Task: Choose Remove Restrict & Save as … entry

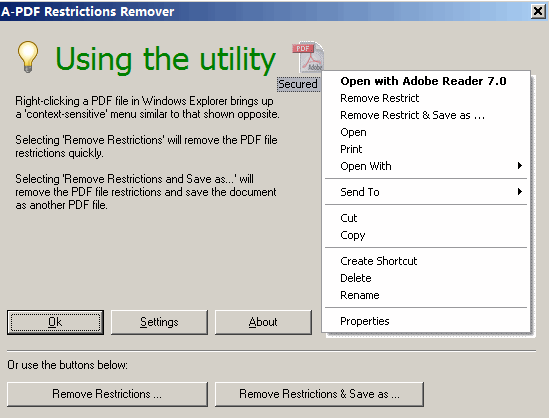Action: point(426,115)
